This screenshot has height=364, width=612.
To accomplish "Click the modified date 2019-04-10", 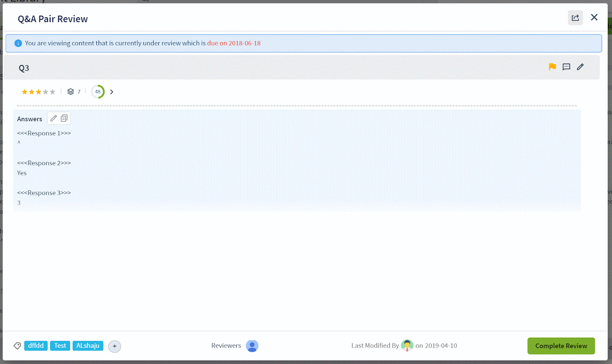I will 441,346.
